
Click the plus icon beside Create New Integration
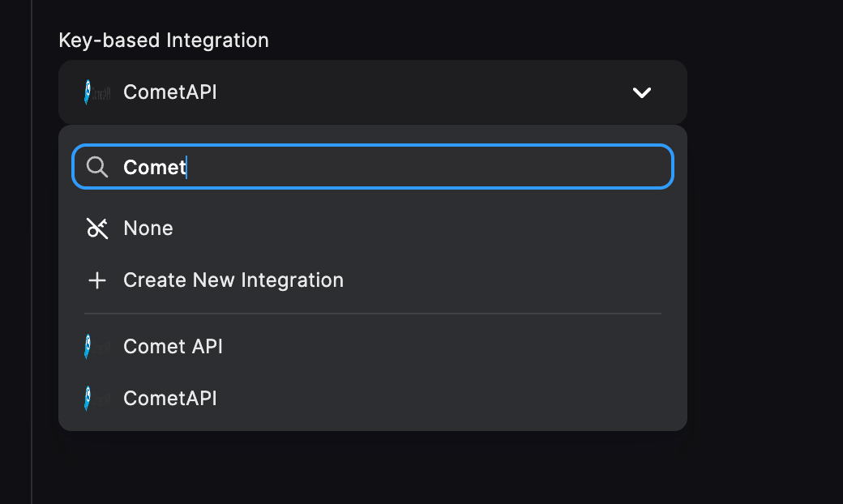(x=97, y=280)
